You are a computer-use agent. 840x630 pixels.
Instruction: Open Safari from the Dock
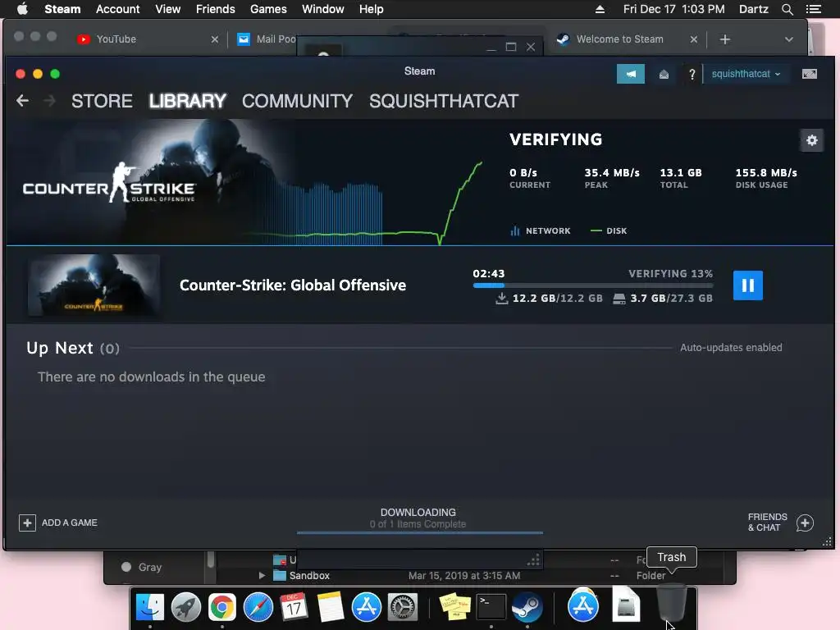pyautogui.click(x=258, y=607)
